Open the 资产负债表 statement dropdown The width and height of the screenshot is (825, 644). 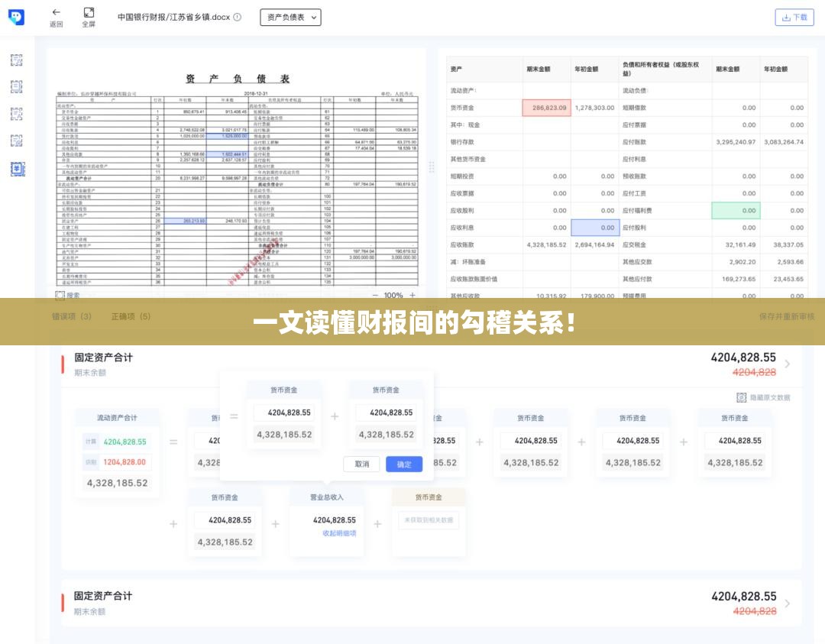[290, 18]
